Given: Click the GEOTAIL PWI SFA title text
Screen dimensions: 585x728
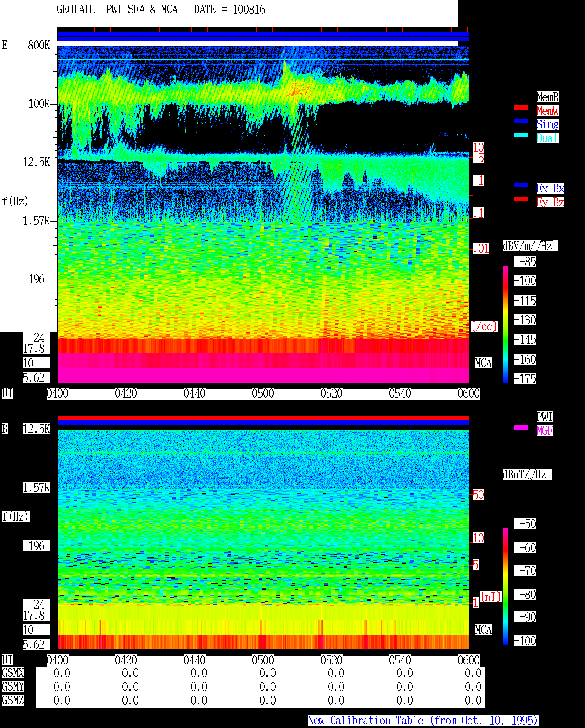Looking at the screenshot, I should pos(117,10).
